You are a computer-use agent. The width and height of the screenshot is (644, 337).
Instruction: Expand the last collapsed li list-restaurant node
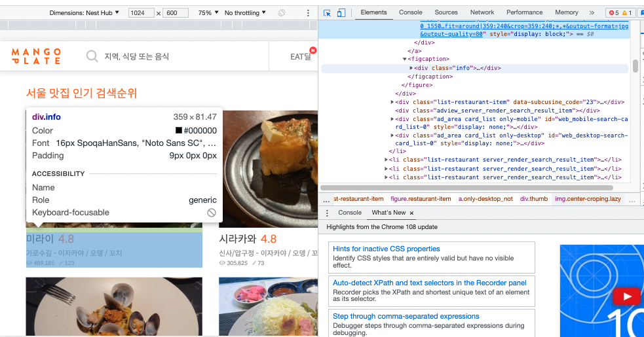click(386, 177)
